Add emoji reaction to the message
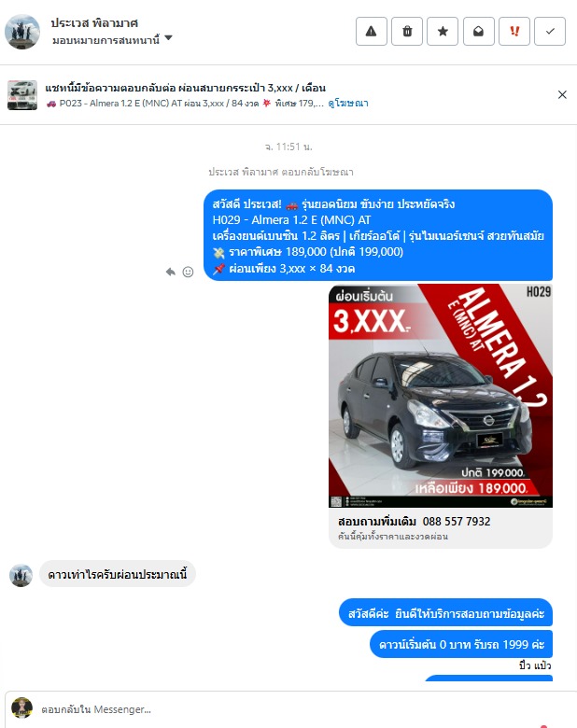 coord(188,272)
